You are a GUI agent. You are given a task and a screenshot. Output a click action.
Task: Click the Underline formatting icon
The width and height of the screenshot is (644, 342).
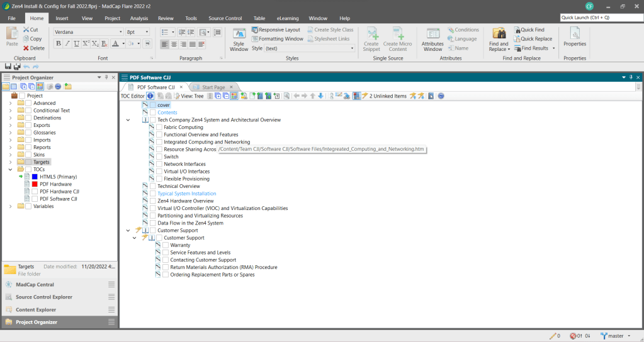click(x=77, y=43)
